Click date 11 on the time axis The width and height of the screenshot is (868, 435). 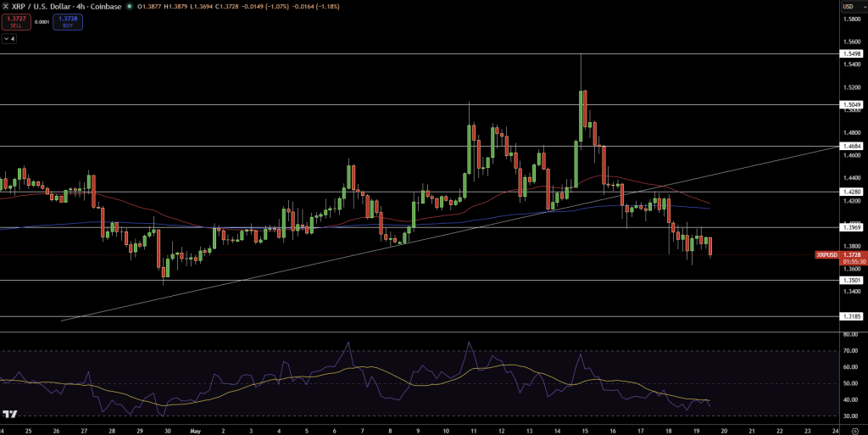[x=473, y=431]
